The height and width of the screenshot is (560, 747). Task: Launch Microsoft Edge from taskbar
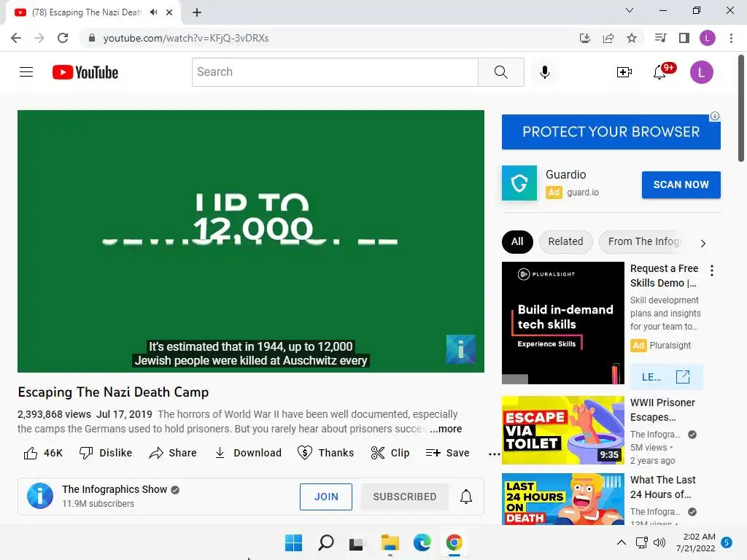pos(422,542)
